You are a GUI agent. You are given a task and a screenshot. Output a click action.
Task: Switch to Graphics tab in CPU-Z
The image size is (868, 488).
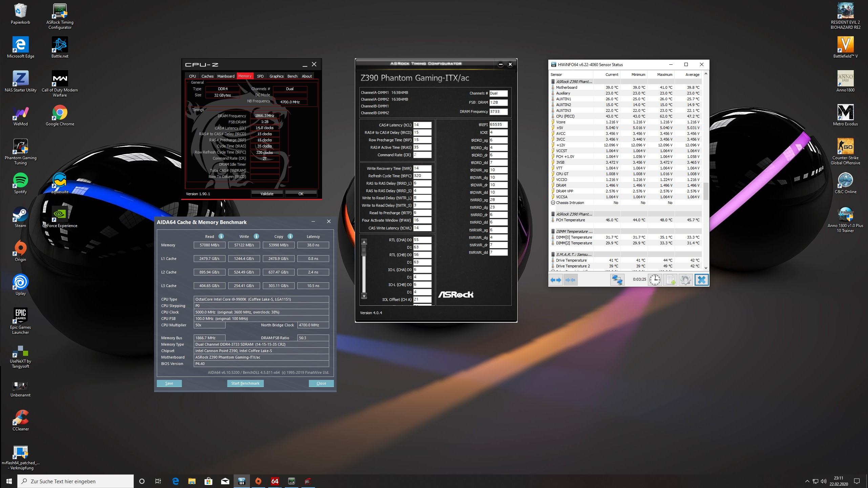[276, 76]
